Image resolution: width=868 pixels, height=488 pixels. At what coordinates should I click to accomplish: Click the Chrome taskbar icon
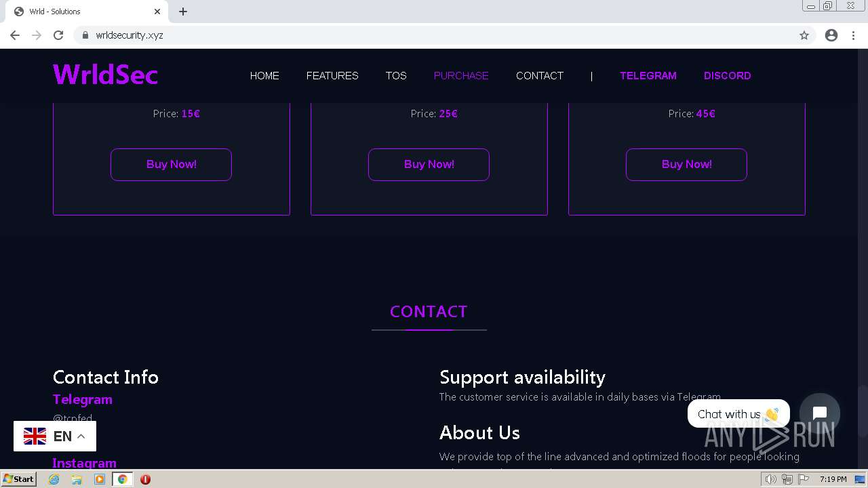click(123, 479)
